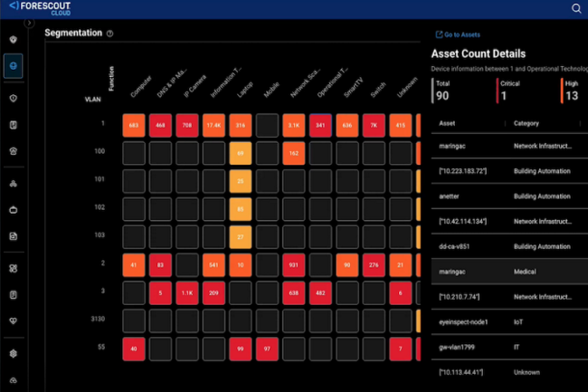Screen dimensions: 588x392
Task: Click the cloud icon at sidebar bottom
Action: coord(14,381)
